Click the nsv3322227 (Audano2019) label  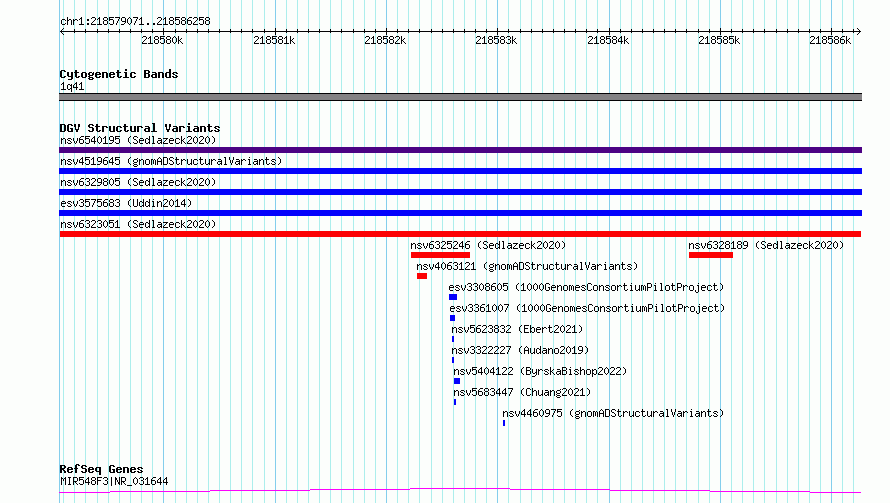point(520,350)
